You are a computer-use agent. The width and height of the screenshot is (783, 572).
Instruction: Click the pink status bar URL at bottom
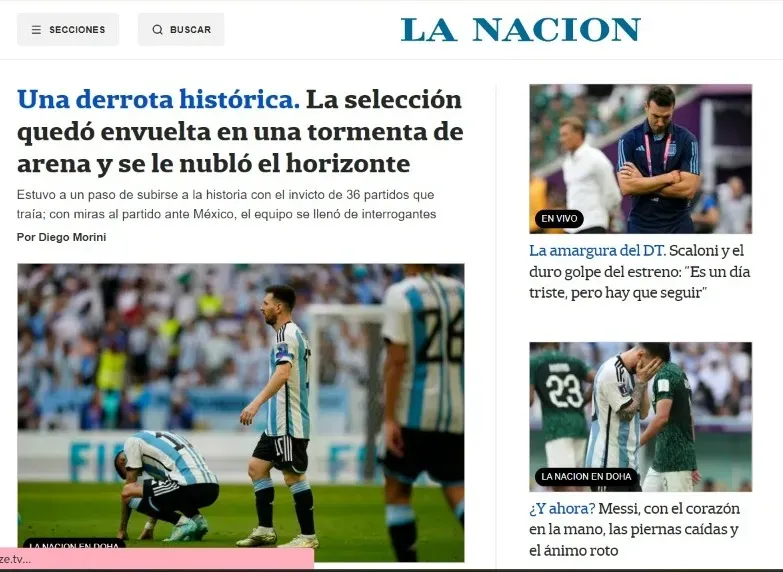pyautogui.click(x=157, y=560)
